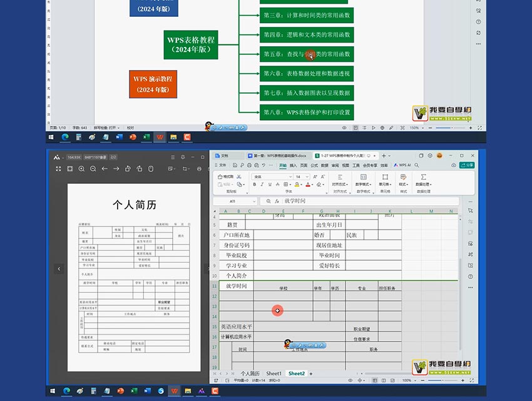Switch to 数据 ribbon tab
The height and width of the screenshot is (401, 532).
[325, 165]
